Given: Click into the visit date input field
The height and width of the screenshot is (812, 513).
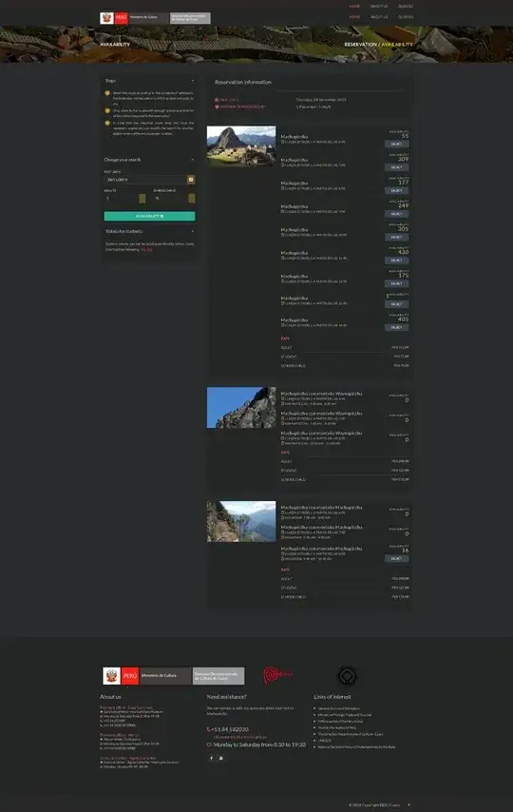Looking at the screenshot, I should [145, 179].
